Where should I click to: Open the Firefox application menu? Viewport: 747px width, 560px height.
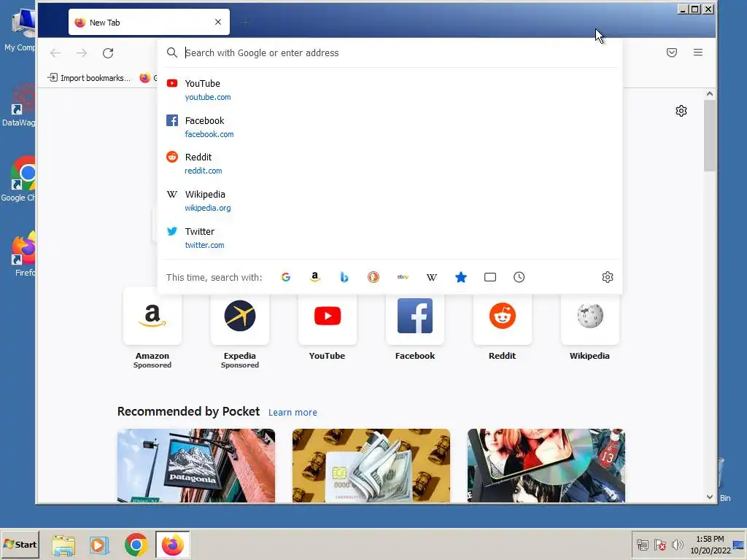[698, 52]
